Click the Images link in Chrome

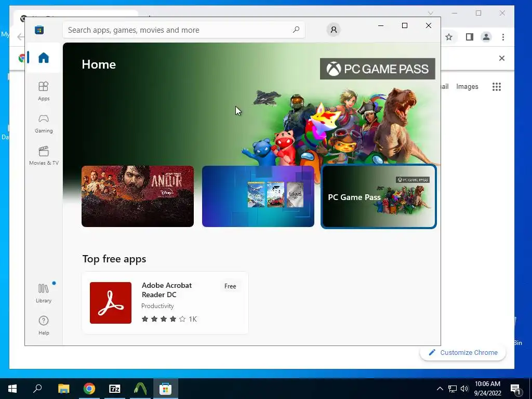click(467, 87)
